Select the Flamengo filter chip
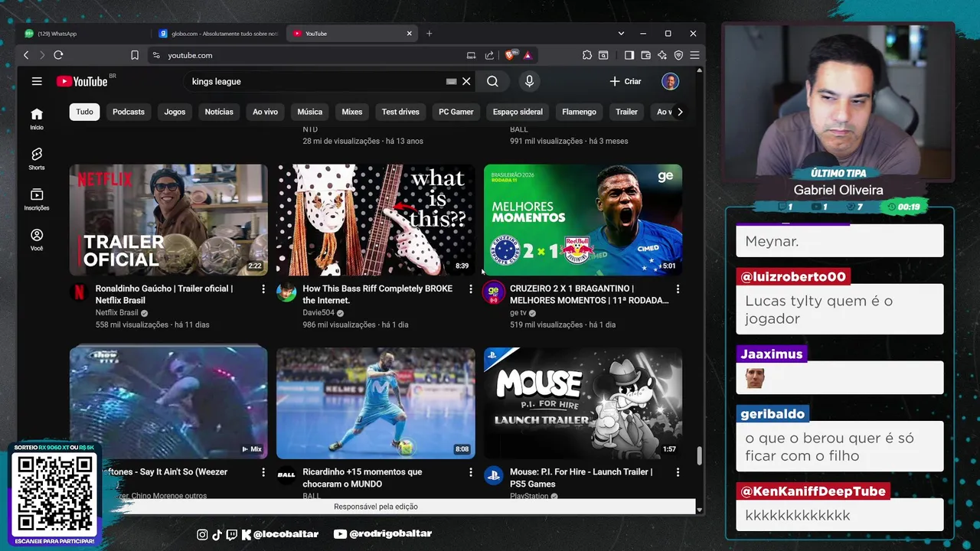The height and width of the screenshot is (551, 980). pos(579,112)
